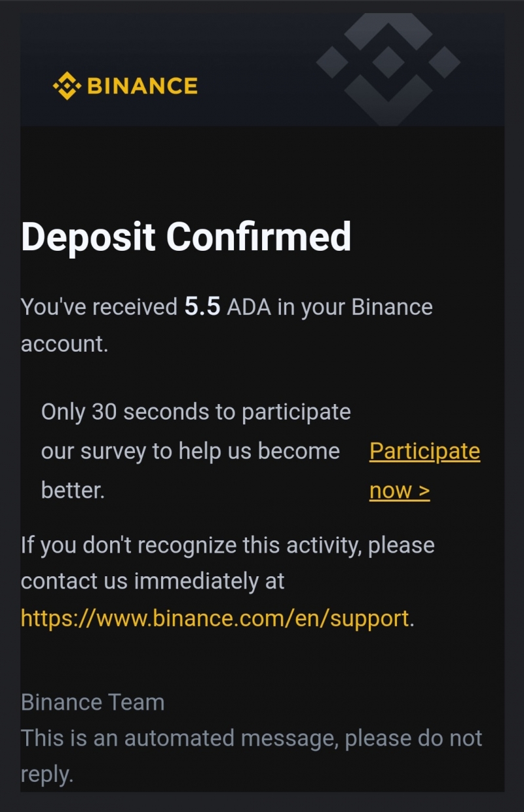Click the 'now >' arrow of survey link
524x812 pixels.
pyautogui.click(x=400, y=490)
